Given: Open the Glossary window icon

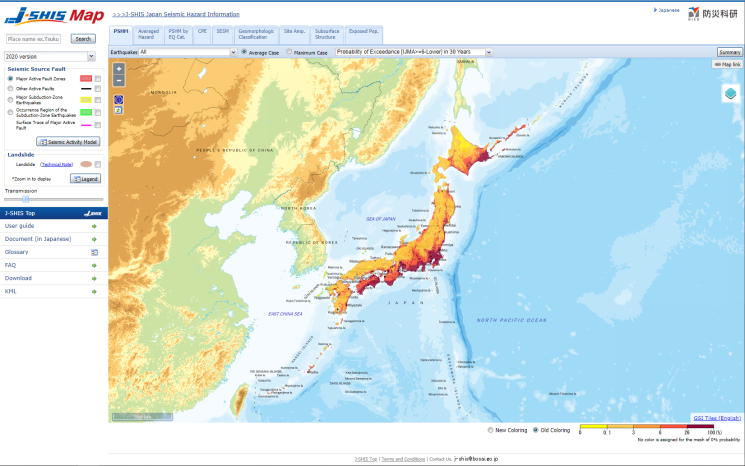Looking at the screenshot, I should pos(95,252).
